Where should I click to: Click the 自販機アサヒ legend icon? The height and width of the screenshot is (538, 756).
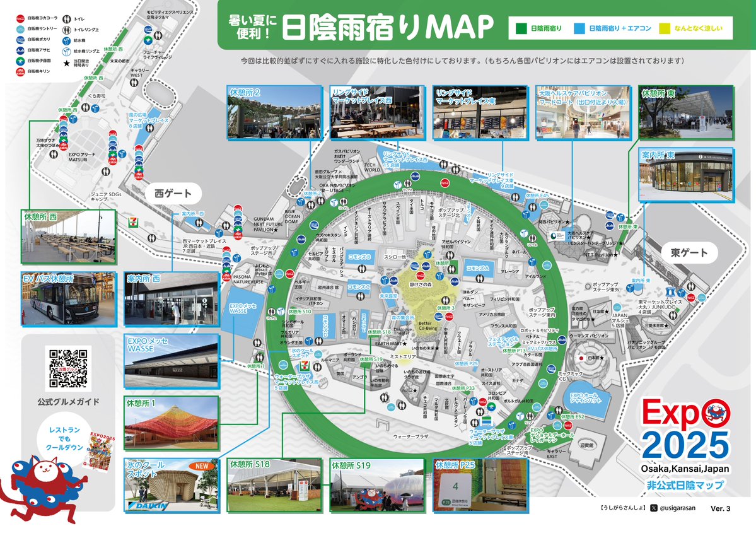[20, 50]
